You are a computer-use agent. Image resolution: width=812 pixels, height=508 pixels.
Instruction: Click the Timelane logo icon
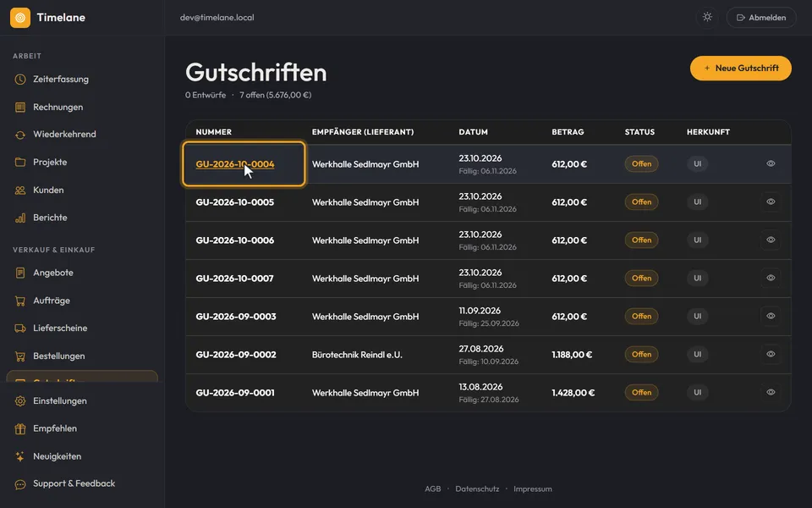20,18
